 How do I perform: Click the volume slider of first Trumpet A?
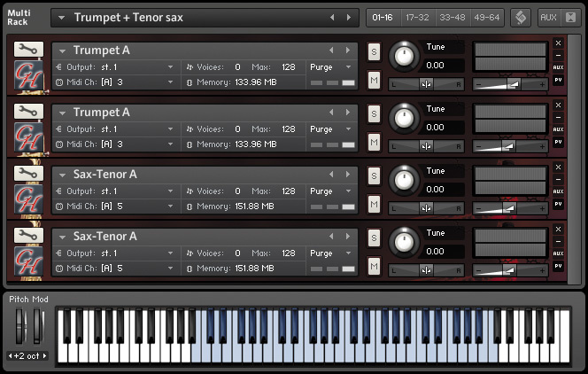[510, 84]
